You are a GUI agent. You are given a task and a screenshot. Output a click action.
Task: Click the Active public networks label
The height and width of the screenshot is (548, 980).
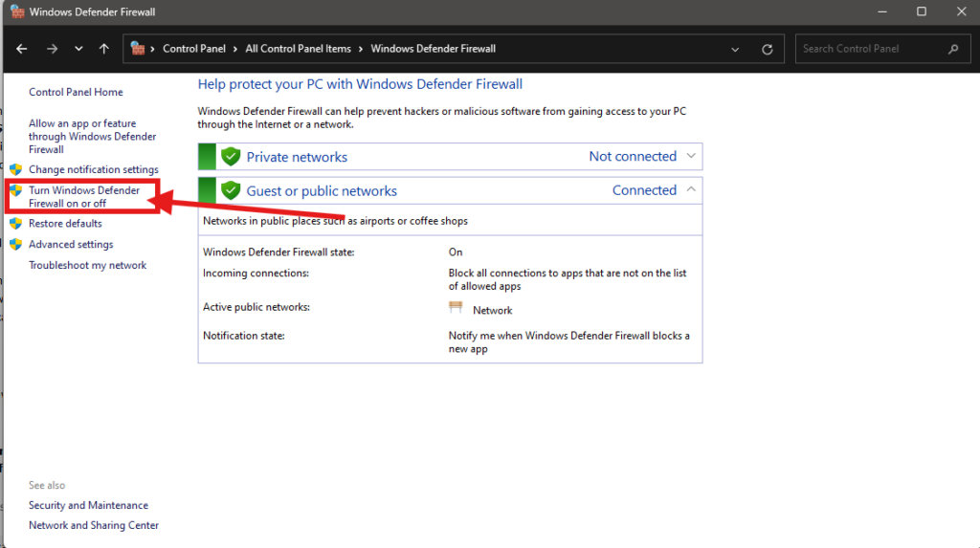[x=256, y=307]
